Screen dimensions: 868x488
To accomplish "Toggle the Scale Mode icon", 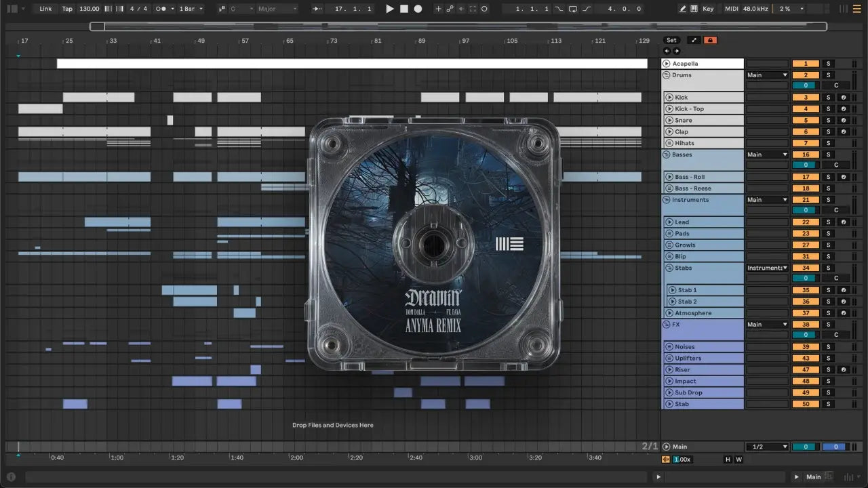I will tap(222, 9).
